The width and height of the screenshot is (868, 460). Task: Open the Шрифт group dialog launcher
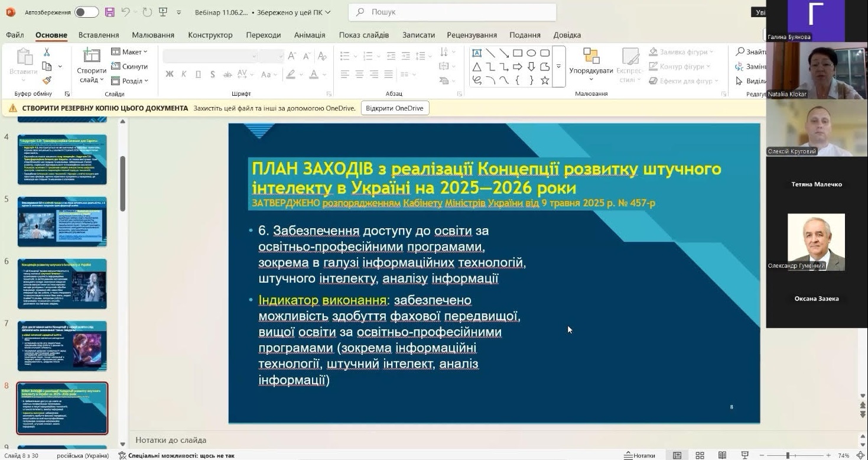329,94
